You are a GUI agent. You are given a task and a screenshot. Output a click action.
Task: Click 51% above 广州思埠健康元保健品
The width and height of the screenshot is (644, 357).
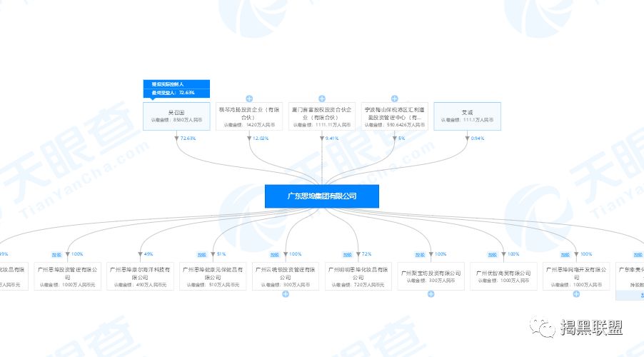click(221, 254)
